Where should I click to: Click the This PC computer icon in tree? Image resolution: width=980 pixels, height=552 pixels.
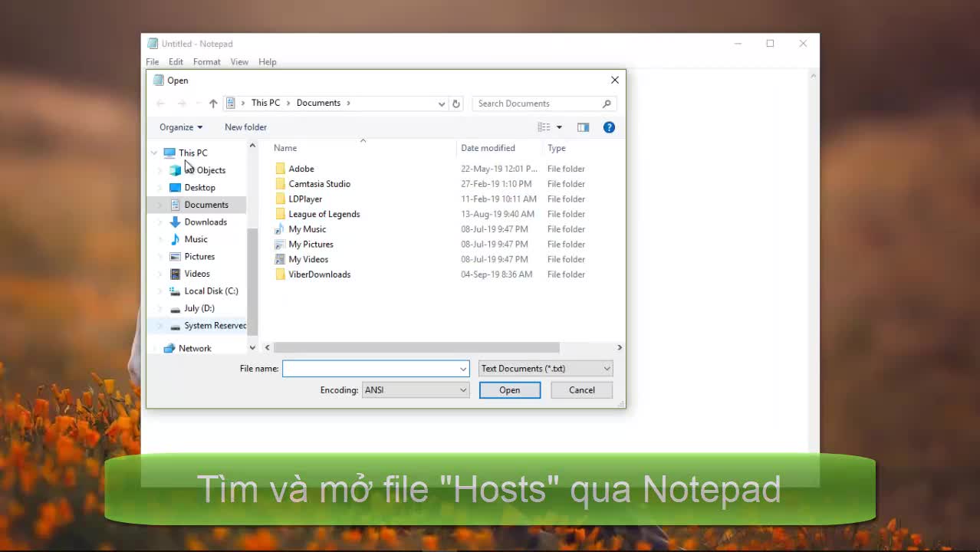coord(169,153)
